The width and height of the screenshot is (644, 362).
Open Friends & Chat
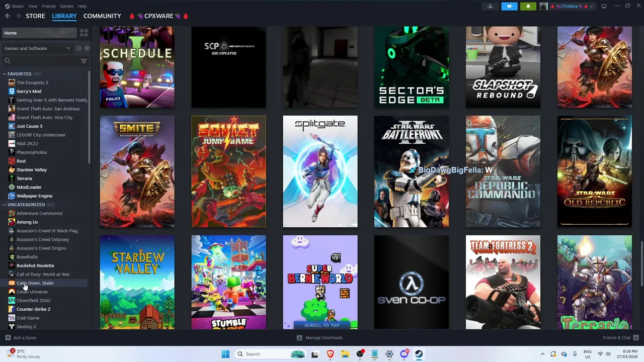coord(621,338)
